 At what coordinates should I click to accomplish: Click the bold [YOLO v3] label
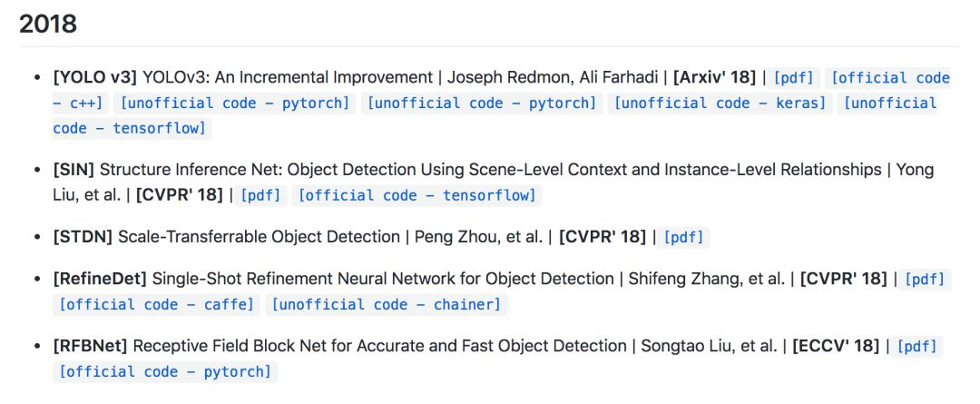[95, 77]
